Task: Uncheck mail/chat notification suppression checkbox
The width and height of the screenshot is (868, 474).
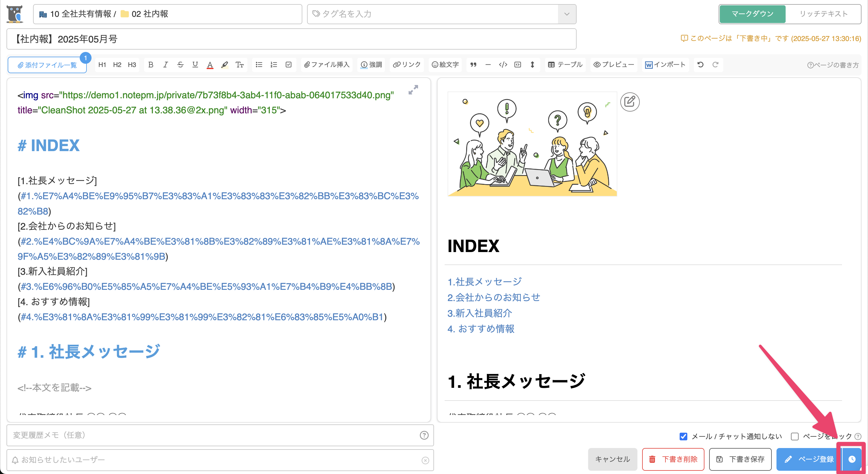Action: pos(683,436)
